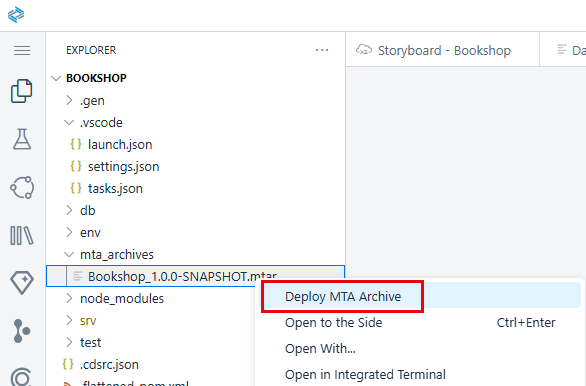
Task: Switch to Storyboard - Bookshop tab
Action: 442,50
